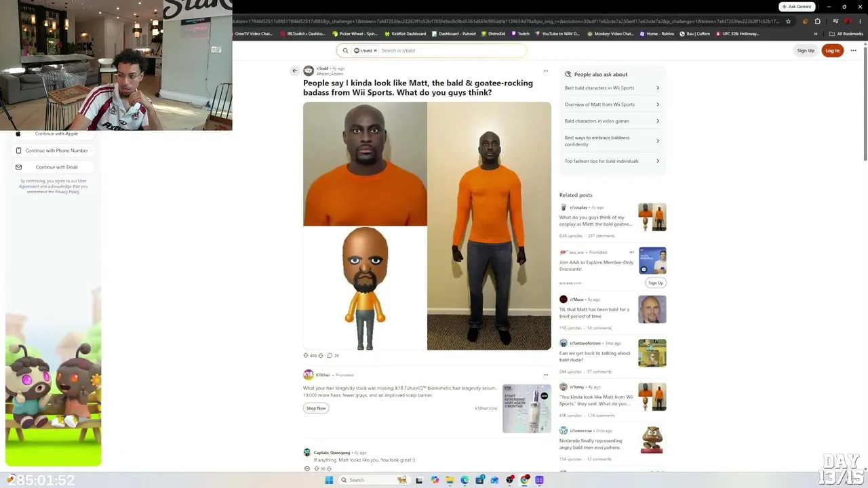Open Copilot from the taskbar
The width and height of the screenshot is (868, 488).
[x=435, y=480]
